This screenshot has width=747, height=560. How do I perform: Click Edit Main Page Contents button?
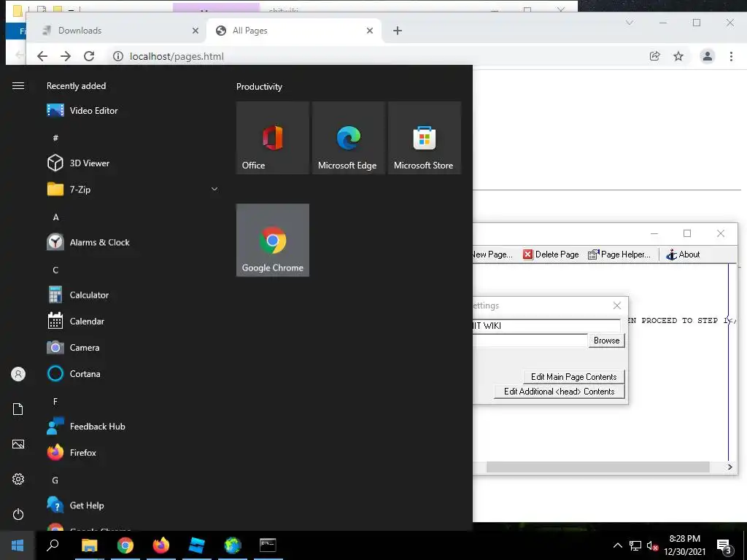(x=573, y=377)
